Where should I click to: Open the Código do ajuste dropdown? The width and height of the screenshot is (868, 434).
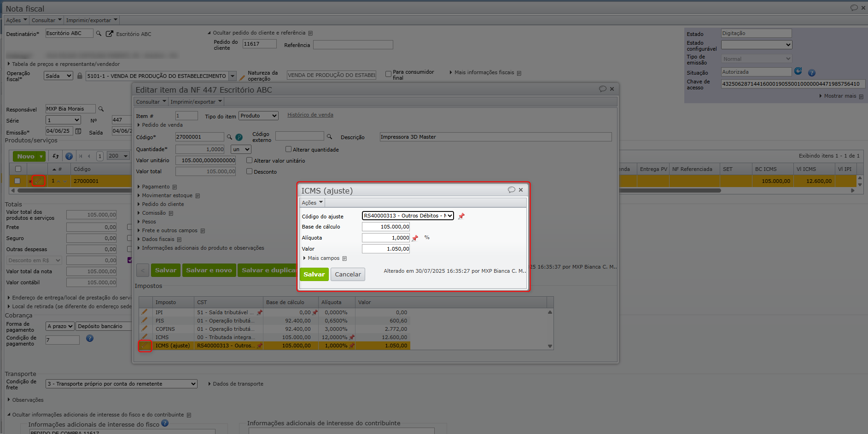[x=408, y=216]
